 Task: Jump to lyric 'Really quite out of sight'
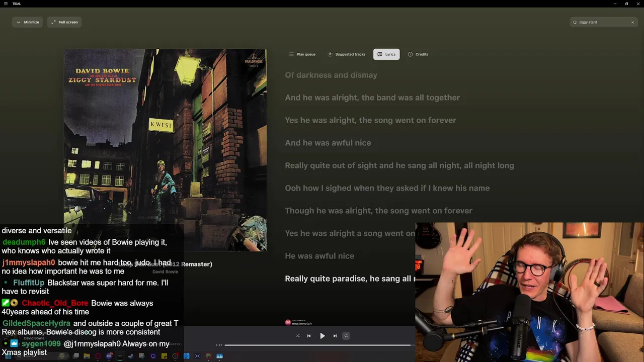point(331,165)
